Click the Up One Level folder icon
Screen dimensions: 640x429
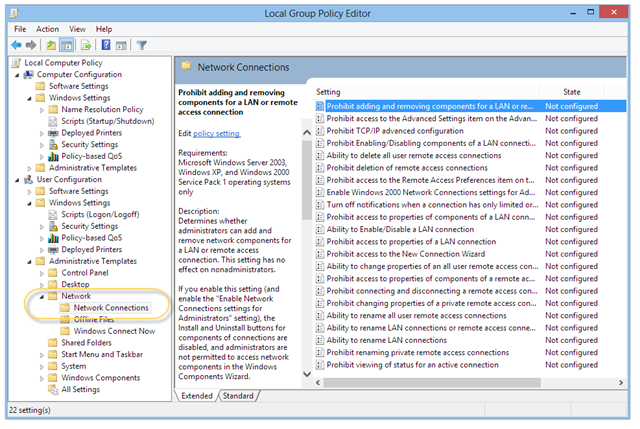pos(51,45)
